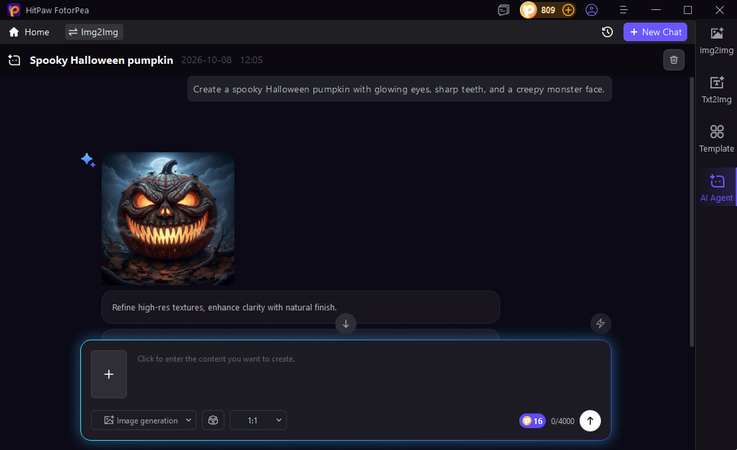This screenshot has height=450, width=737.
Task: Click the "Create a spooky Halloween pumpkin" prompt message
Action: 399,89
